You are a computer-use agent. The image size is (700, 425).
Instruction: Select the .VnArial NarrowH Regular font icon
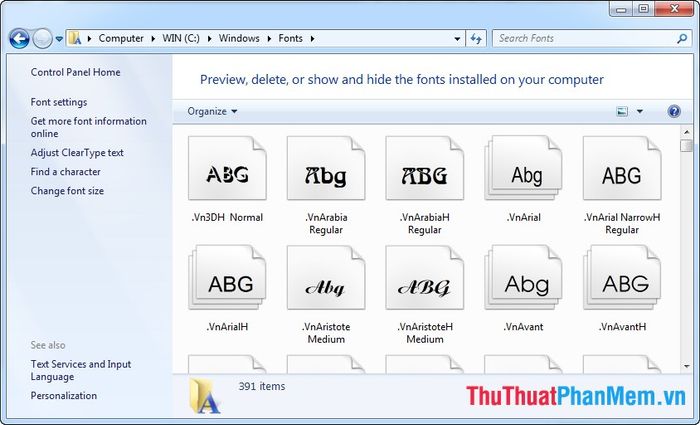[x=622, y=168]
